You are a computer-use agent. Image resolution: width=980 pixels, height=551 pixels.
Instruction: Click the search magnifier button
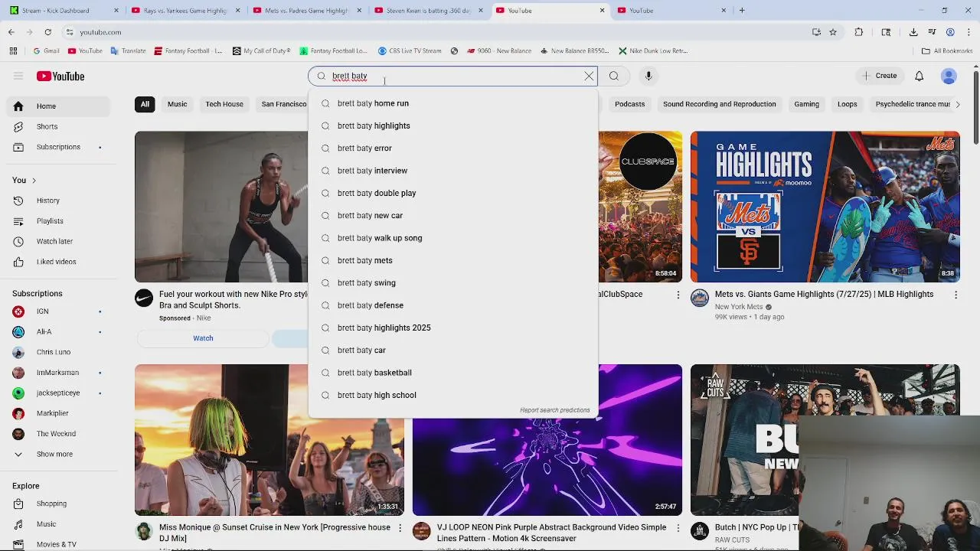tap(614, 76)
